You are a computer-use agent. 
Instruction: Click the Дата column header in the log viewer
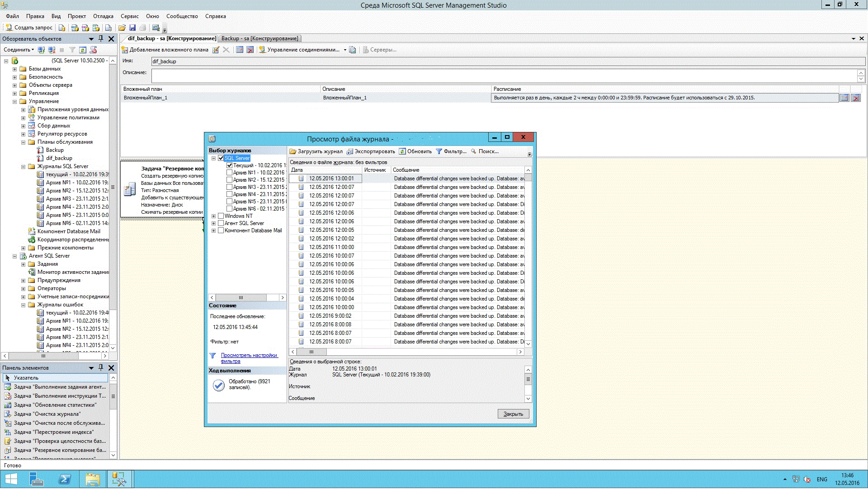coord(325,170)
